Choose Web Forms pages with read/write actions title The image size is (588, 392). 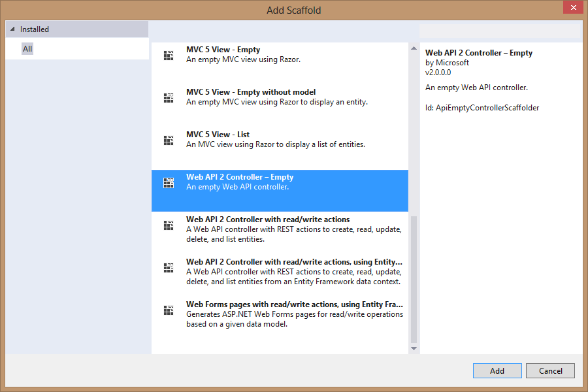pos(295,304)
